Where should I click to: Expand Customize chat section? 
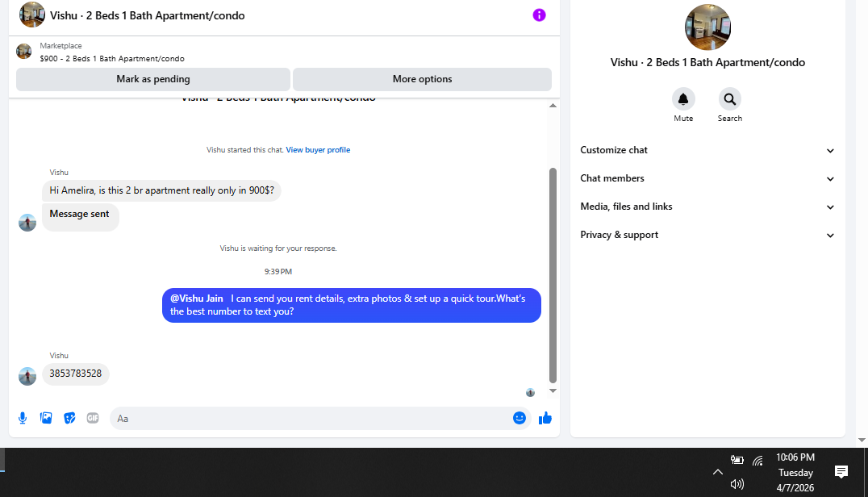tap(707, 150)
